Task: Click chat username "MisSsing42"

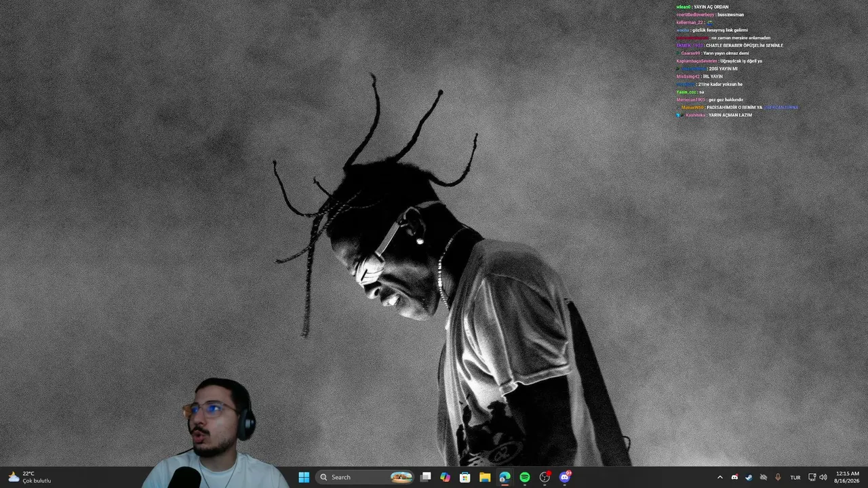Action: (x=688, y=77)
